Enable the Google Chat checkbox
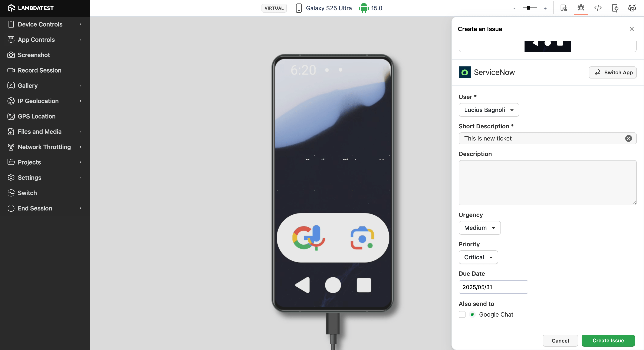This screenshot has width=644, height=350. 462,314
